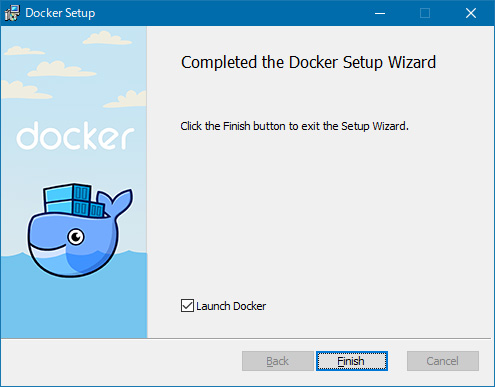Click the grayed-out Cancel button
Viewport: 495px width, 387px height.
(x=443, y=361)
